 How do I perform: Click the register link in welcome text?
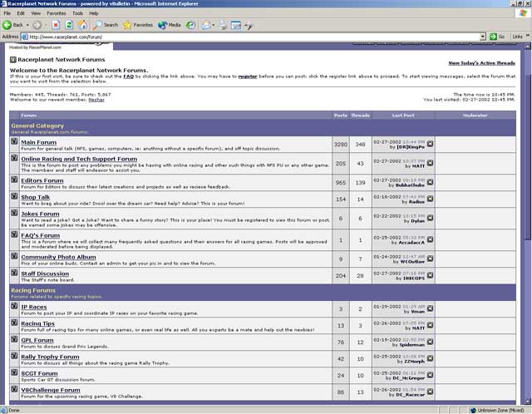[248, 76]
